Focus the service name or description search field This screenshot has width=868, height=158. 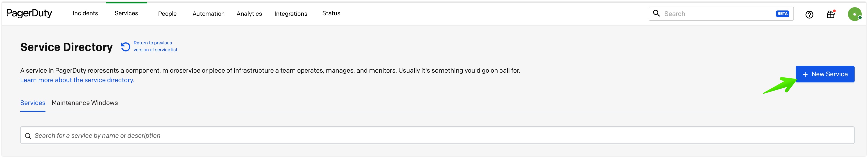click(437, 135)
